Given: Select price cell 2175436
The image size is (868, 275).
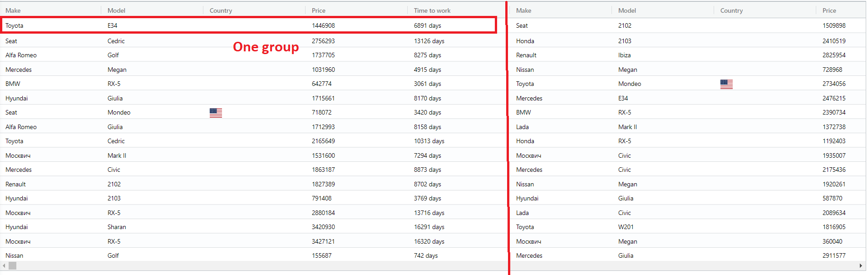Looking at the screenshot, I should click(x=834, y=170).
